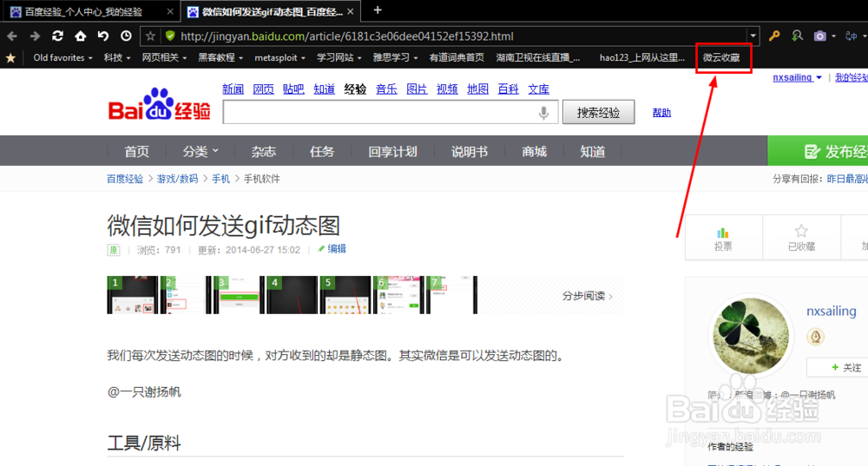The image size is (868, 466).
Task: Click the icon next to the key icon
Action: click(x=797, y=36)
